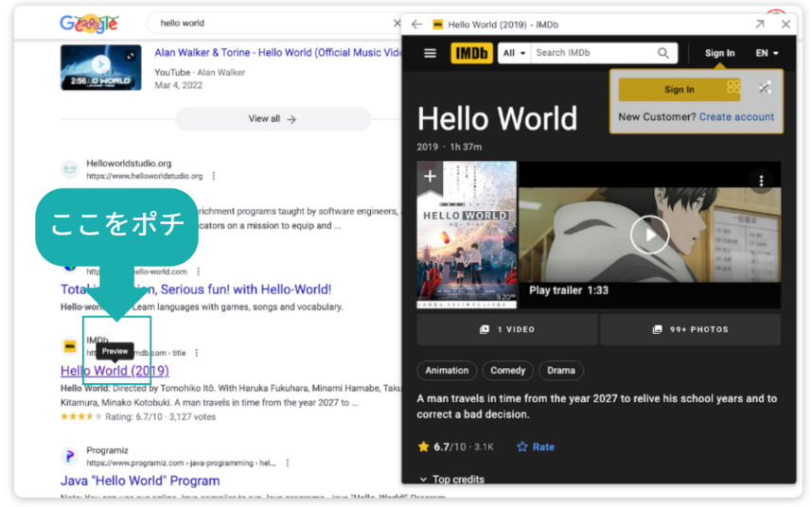The image size is (812, 507).
Task: Click the IMDb search magnifier icon
Action: pos(662,53)
